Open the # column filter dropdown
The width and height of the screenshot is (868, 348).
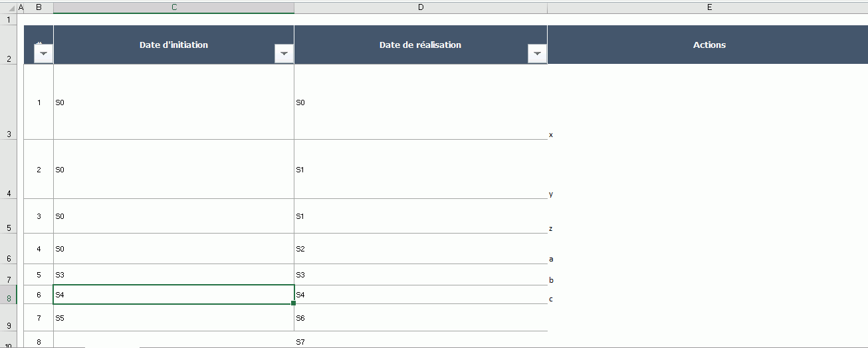coord(43,54)
